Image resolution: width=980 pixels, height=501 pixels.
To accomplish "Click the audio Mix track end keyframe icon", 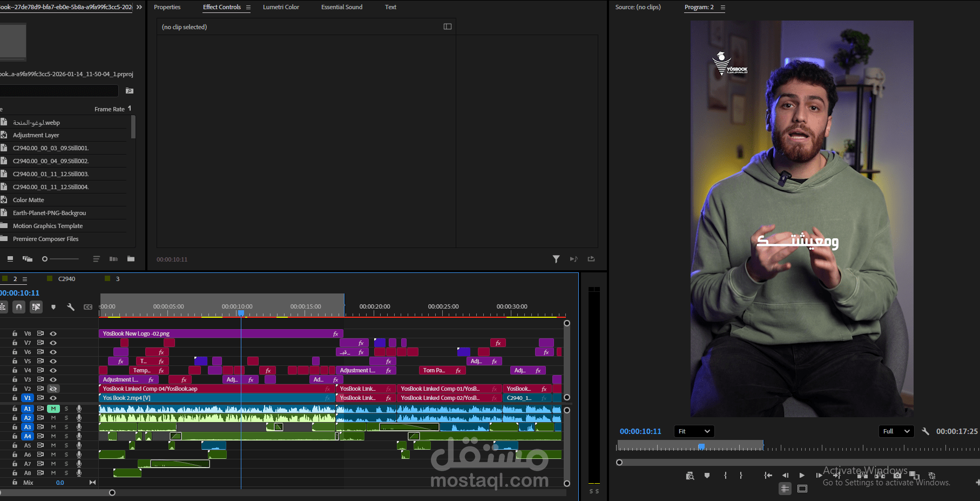I will pyautogui.click(x=92, y=483).
